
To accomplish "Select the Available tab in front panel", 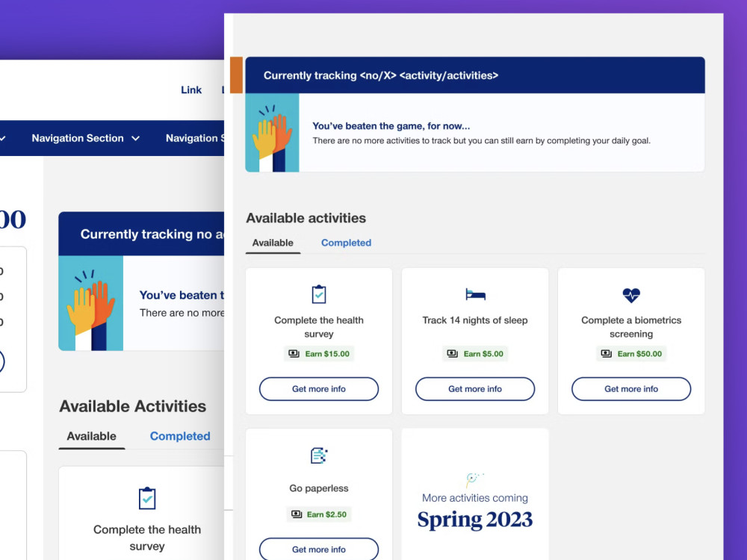I will tap(273, 243).
